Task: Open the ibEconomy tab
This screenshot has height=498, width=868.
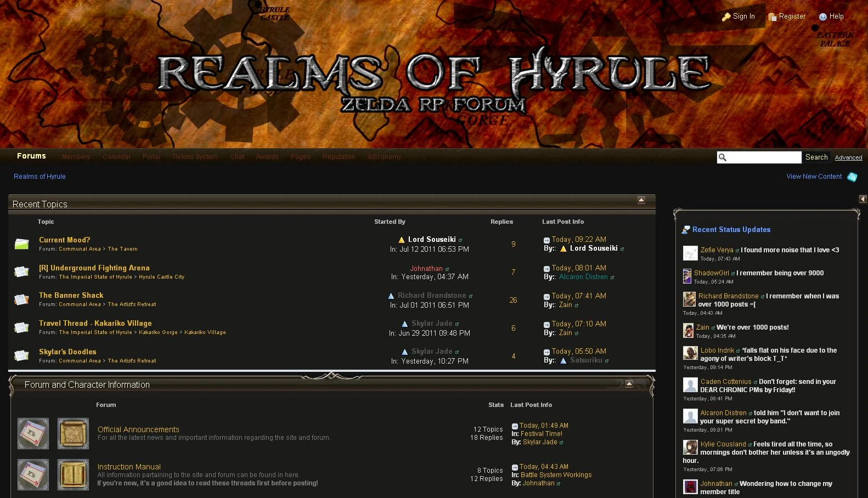Action: pos(384,157)
